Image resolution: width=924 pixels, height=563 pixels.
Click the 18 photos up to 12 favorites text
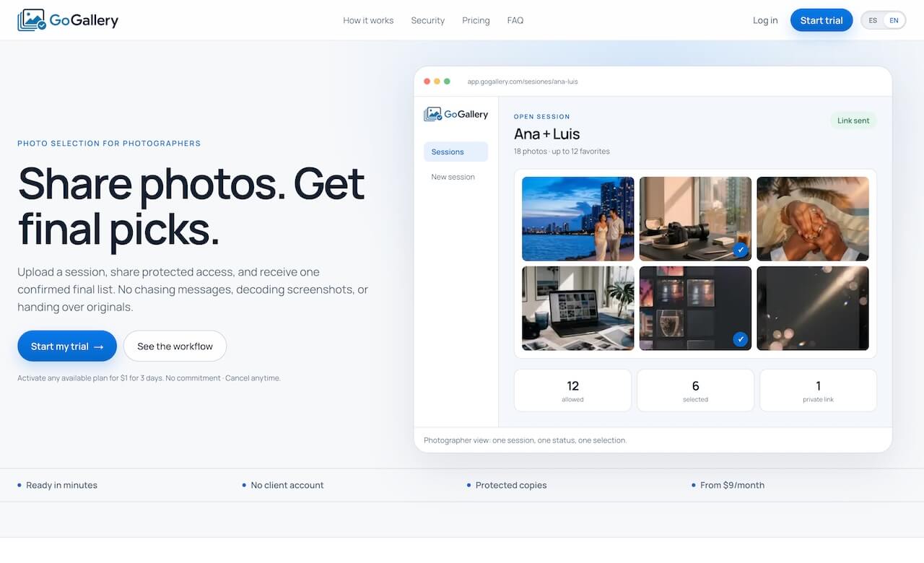click(x=562, y=152)
